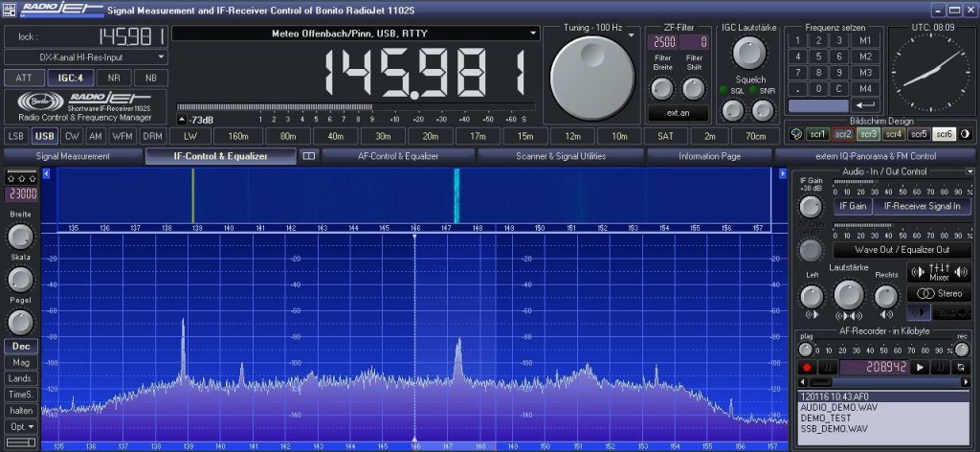
Task: Open the DX-Kanal HI-Res-Input dropdown
Action: pyautogui.click(x=162, y=57)
